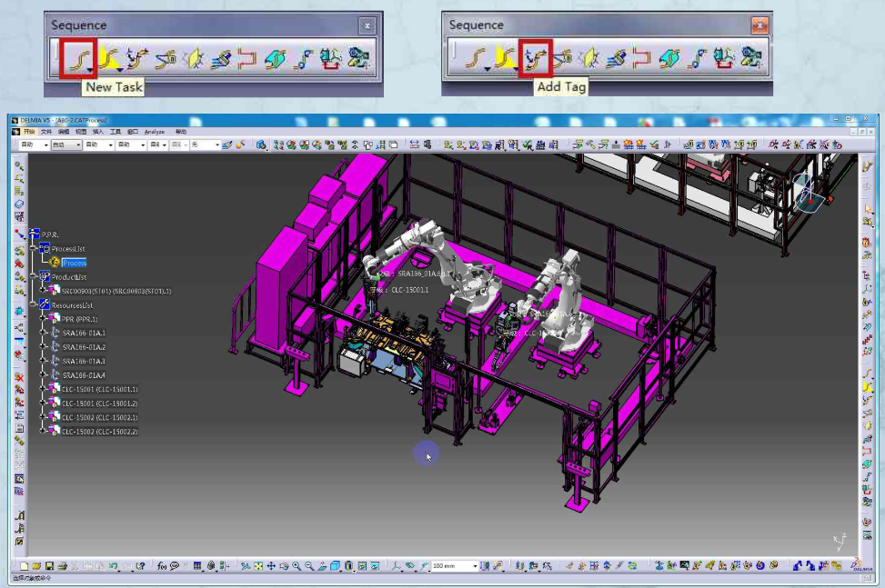Click the Undo arrow icon
This screenshot has width=885, height=588.
[114, 565]
